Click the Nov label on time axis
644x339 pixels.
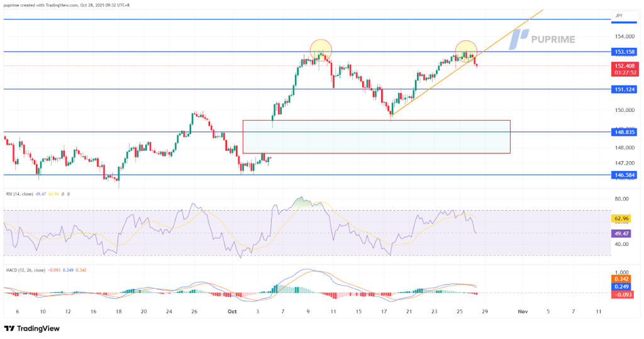(x=521, y=311)
